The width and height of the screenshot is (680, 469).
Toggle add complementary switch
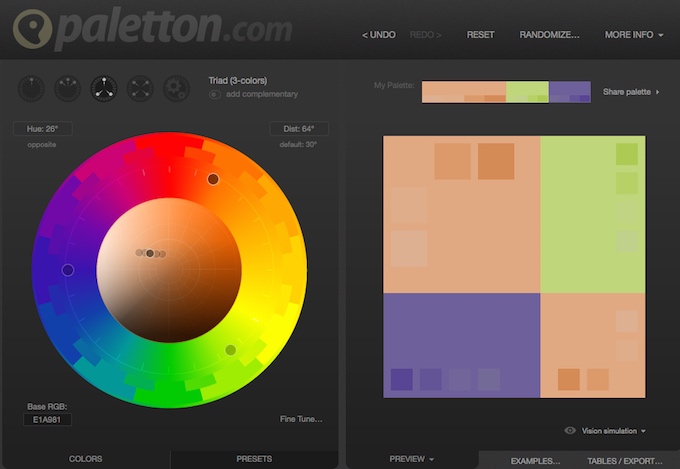tap(215, 94)
